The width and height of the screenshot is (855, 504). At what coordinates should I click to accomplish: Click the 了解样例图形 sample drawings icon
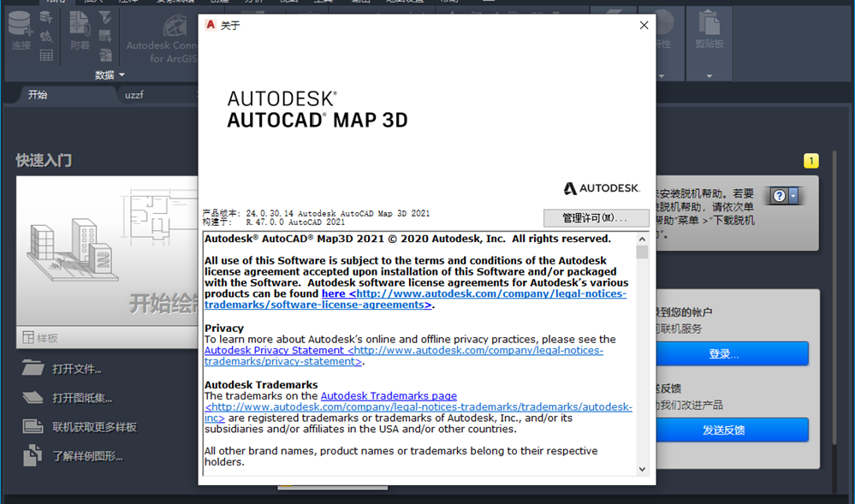coord(33,455)
